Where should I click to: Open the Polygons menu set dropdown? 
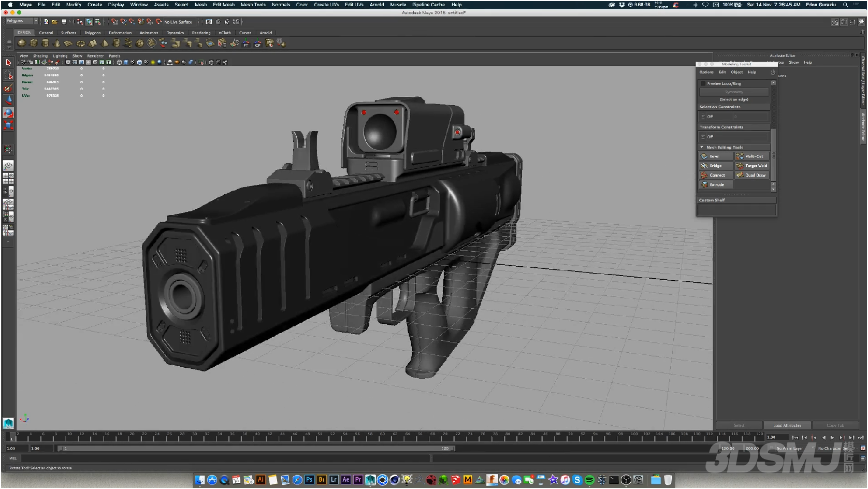(21, 21)
